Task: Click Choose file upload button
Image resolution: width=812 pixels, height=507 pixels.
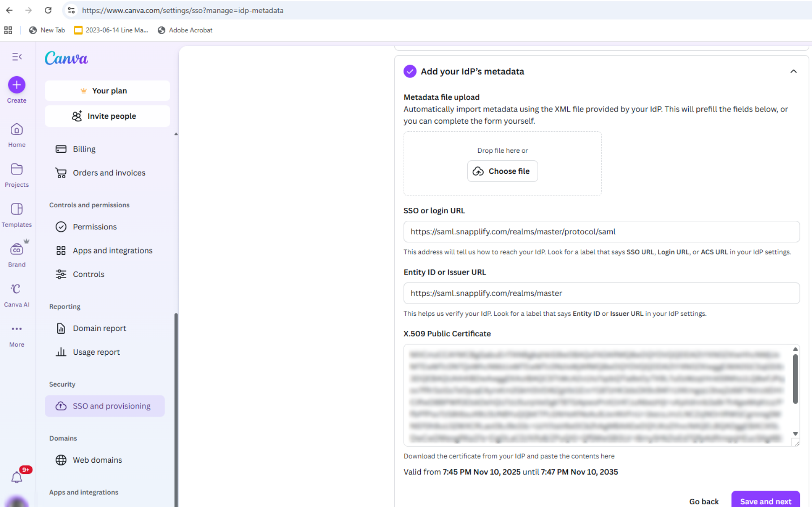Action: click(502, 171)
